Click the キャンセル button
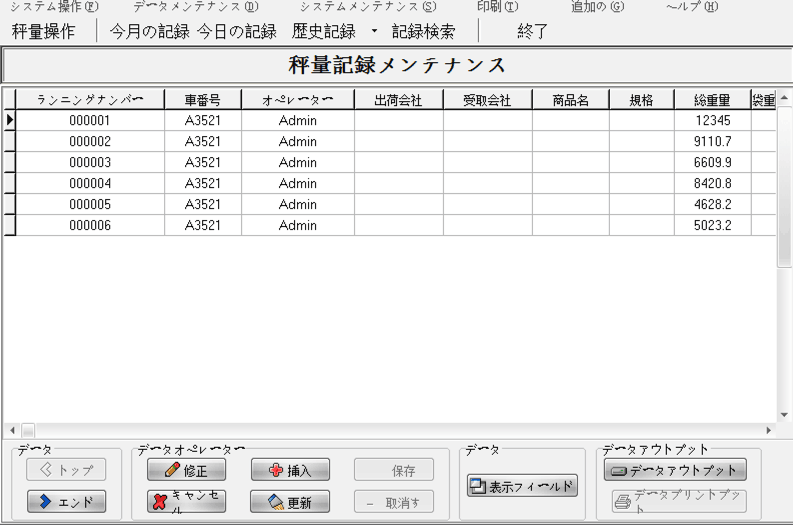 [187, 502]
